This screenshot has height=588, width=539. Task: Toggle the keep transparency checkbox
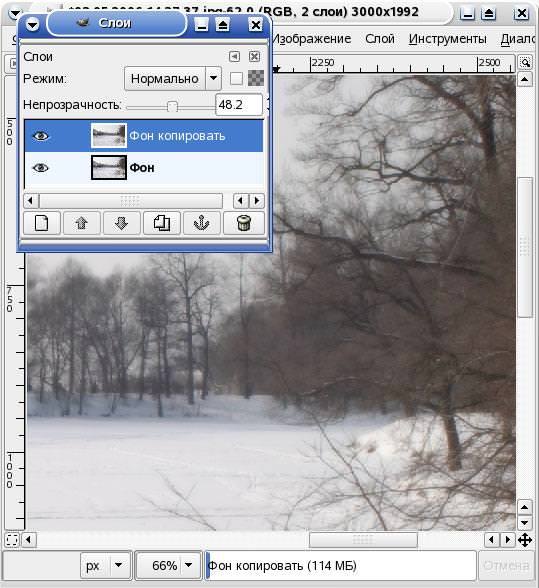pyautogui.click(x=236, y=79)
